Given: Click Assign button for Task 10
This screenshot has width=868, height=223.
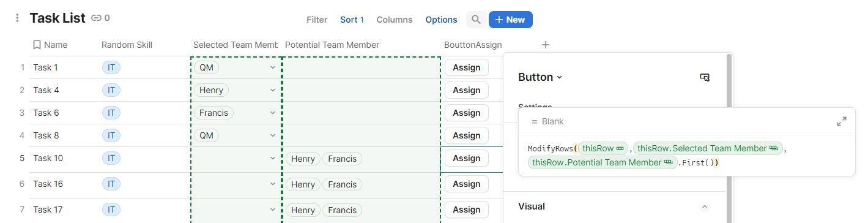Looking at the screenshot, I should (467, 158).
